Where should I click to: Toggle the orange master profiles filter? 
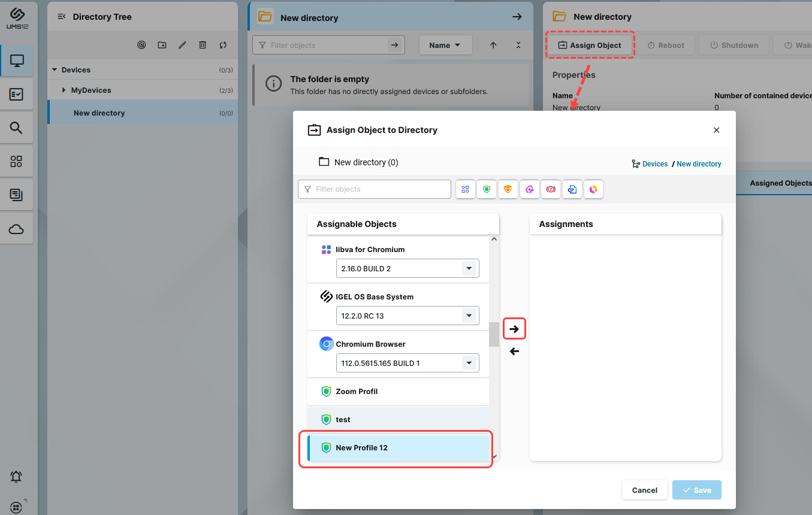(x=508, y=189)
